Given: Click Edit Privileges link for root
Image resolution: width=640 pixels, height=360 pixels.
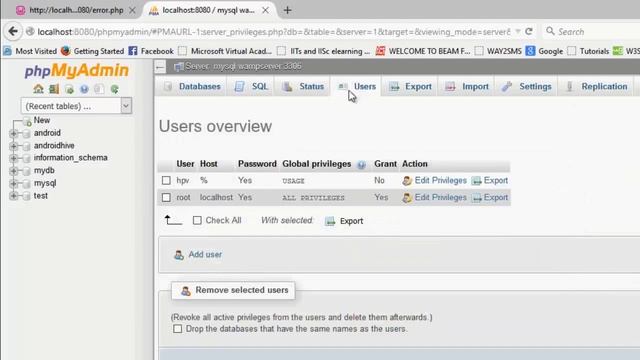Looking at the screenshot, I should point(440,198).
